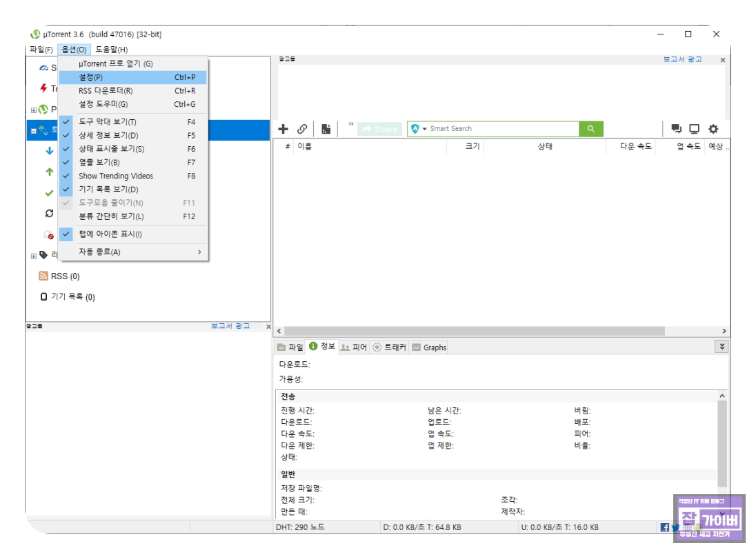Choose RSS 다운로더(R) menu entry
This screenshot has height=559, width=756.
(x=132, y=90)
